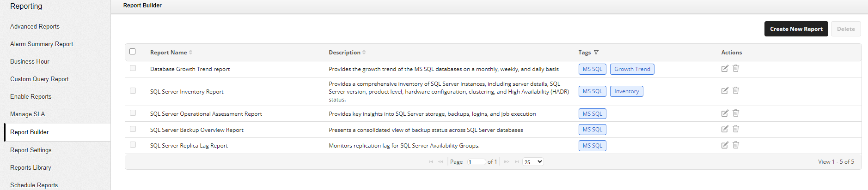Open Alarm Summary Report in sidebar

[42, 44]
